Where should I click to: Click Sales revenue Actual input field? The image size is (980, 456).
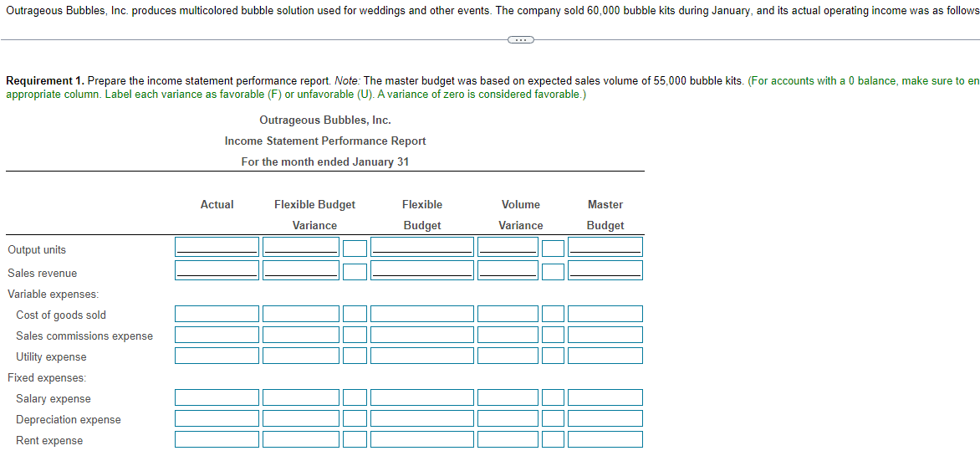point(217,270)
